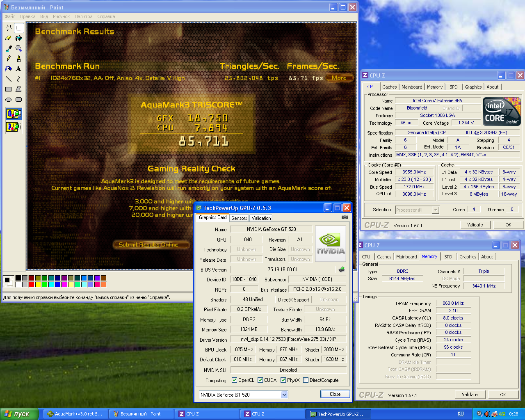Choose the Line tool in Paint
This screenshot has width=525, height=420.
pos(9,79)
